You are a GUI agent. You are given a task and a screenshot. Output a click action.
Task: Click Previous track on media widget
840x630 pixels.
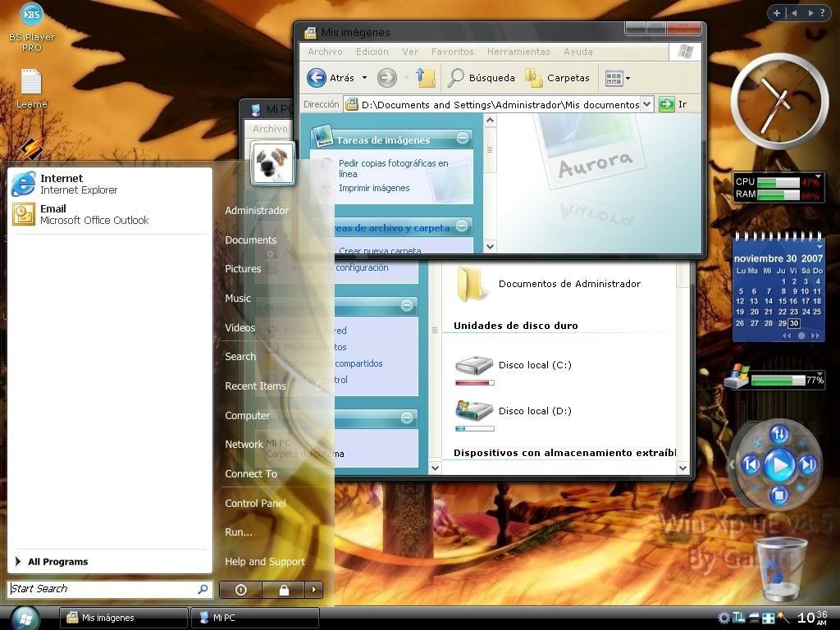click(751, 464)
